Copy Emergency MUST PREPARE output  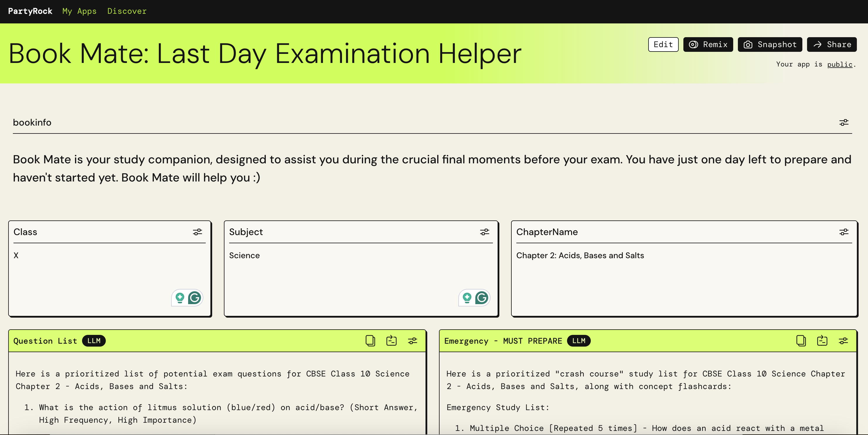coord(801,341)
